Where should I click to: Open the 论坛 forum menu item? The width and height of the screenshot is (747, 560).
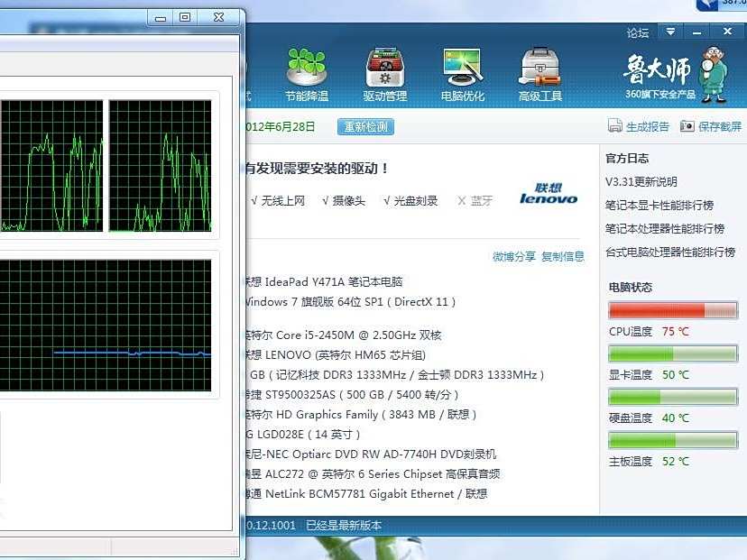(637, 32)
